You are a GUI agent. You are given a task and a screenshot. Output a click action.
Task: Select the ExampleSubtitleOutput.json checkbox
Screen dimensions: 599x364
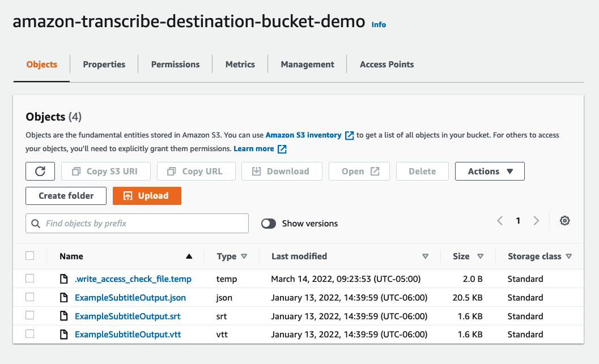30,297
